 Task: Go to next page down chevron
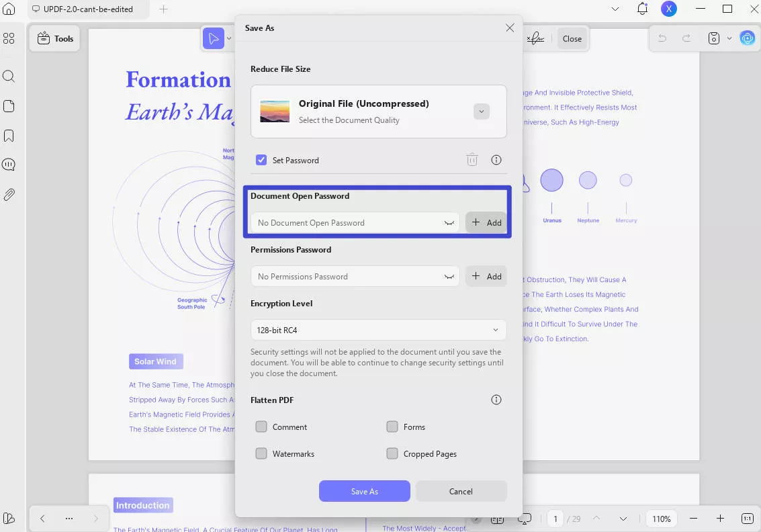[x=623, y=519]
